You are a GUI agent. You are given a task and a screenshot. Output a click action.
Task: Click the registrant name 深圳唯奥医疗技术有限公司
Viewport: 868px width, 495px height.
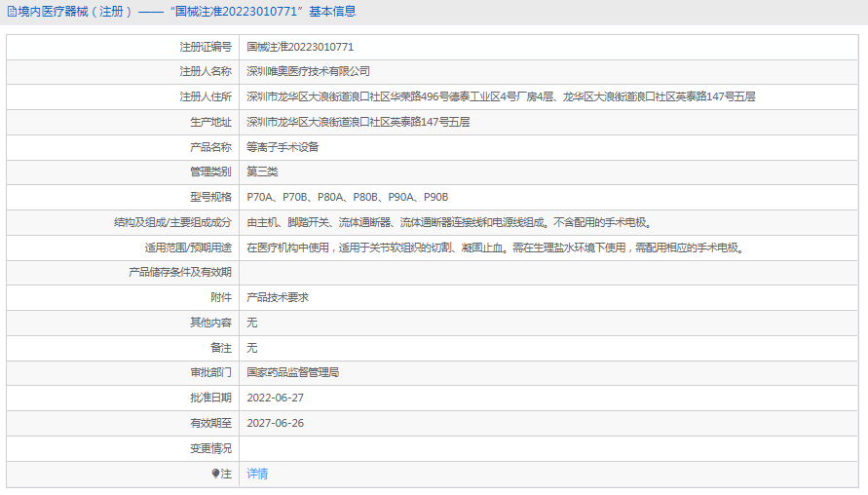[x=309, y=71]
